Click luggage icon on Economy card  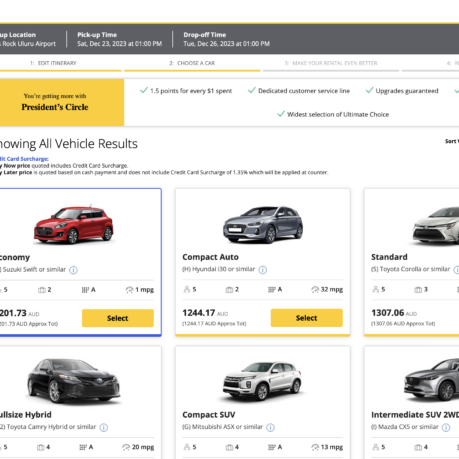tap(42, 290)
